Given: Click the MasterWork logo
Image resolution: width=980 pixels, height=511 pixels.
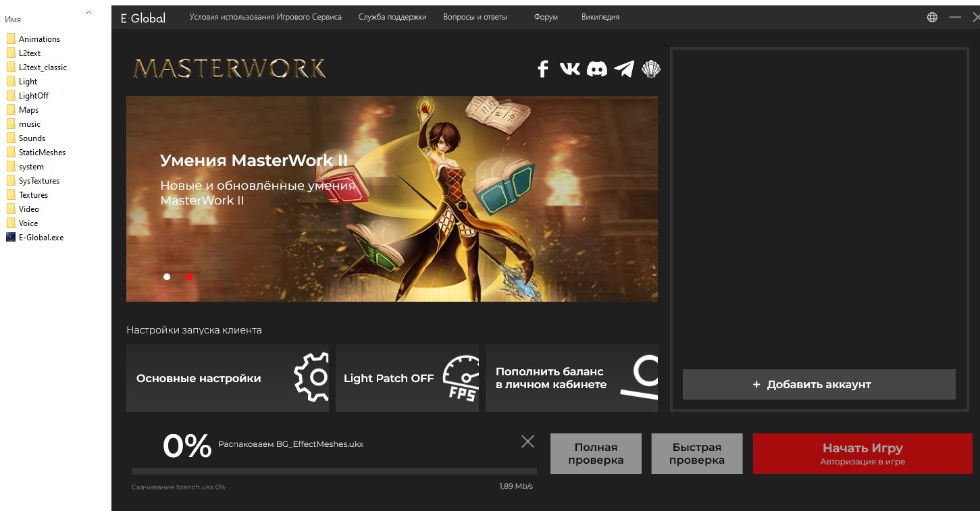Looking at the screenshot, I should (230, 69).
